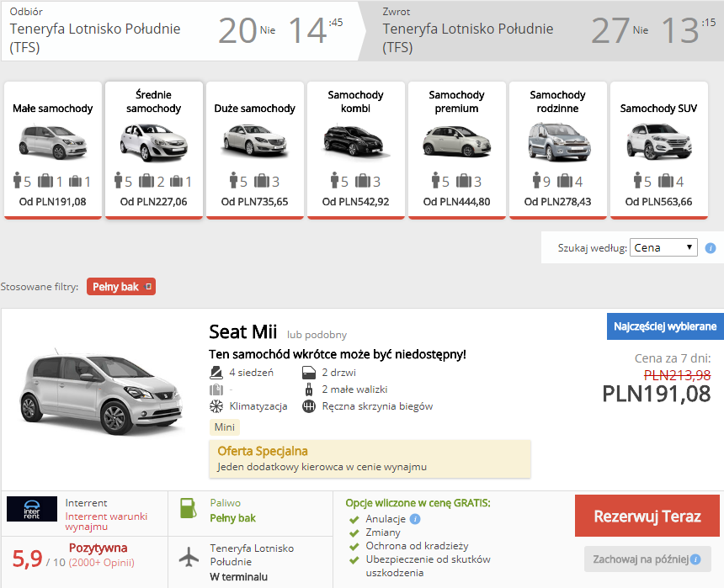Screen dimensions: 724x588
Task: Select the Średnie samochody category card
Action: pyautogui.click(x=154, y=150)
